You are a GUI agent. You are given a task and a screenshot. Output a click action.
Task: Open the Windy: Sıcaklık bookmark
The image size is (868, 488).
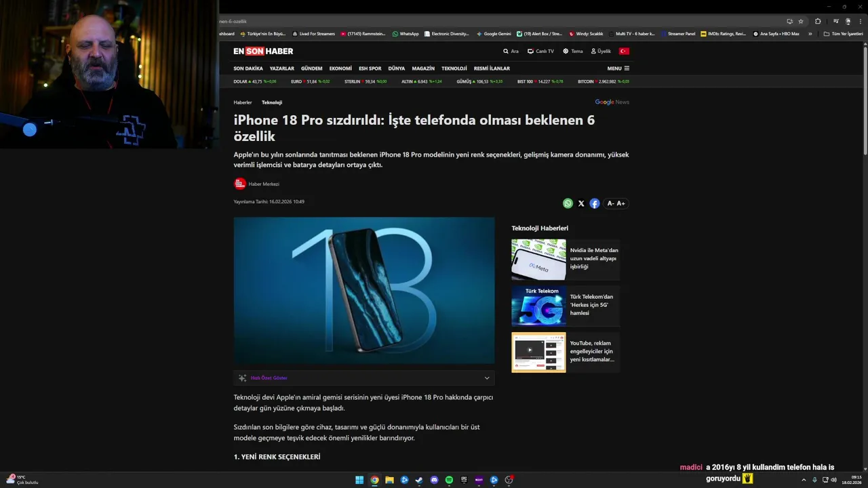click(586, 34)
